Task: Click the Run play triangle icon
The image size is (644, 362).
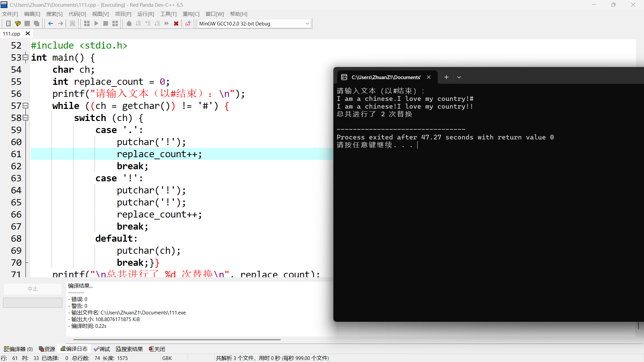Action: tap(96, 23)
